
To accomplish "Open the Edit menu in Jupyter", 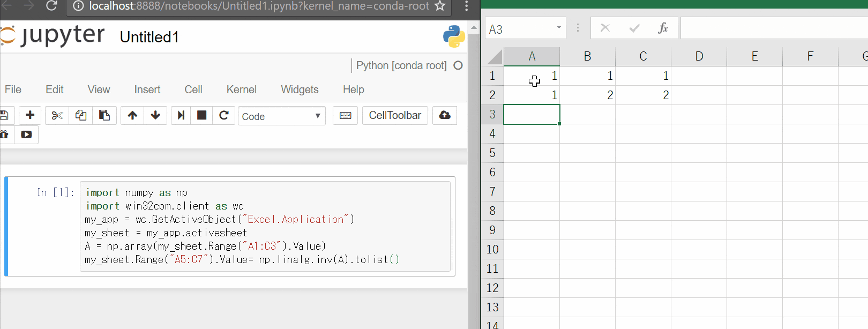I will click(55, 89).
